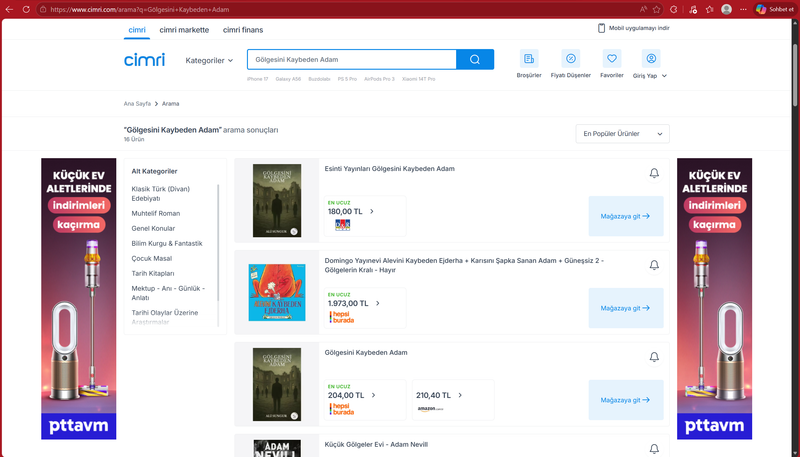Click Ana Sayfa breadcrumb link

coord(136,104)
